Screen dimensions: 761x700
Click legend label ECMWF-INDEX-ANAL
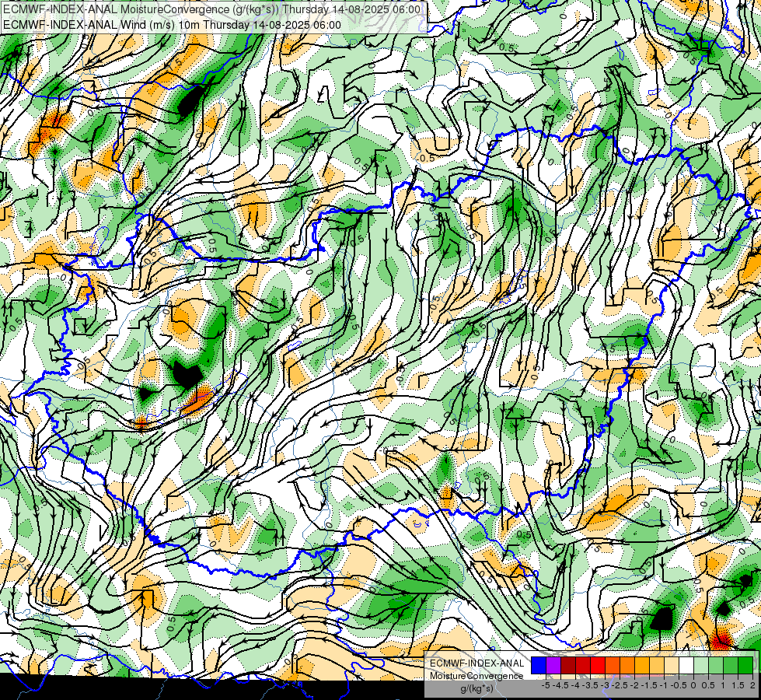[476, 663]
